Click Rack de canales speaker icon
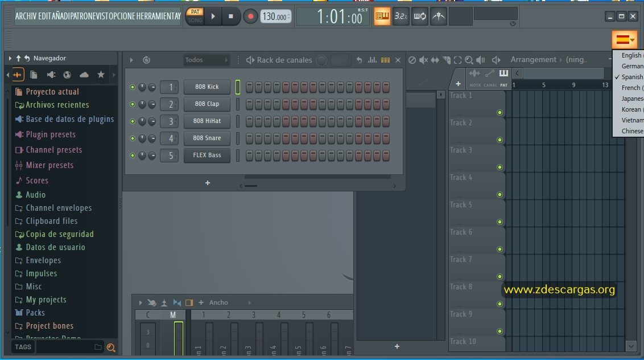Image resolution: width=644 pixels, height=360 pixels. coord(250,60)
